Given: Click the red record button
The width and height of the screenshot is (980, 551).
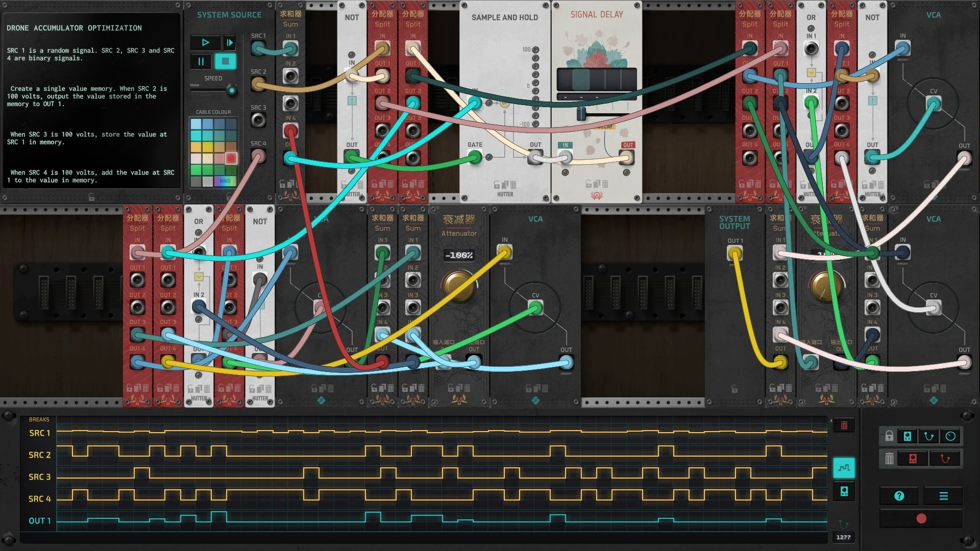Looking at the screenshot, I should [921, 519].
